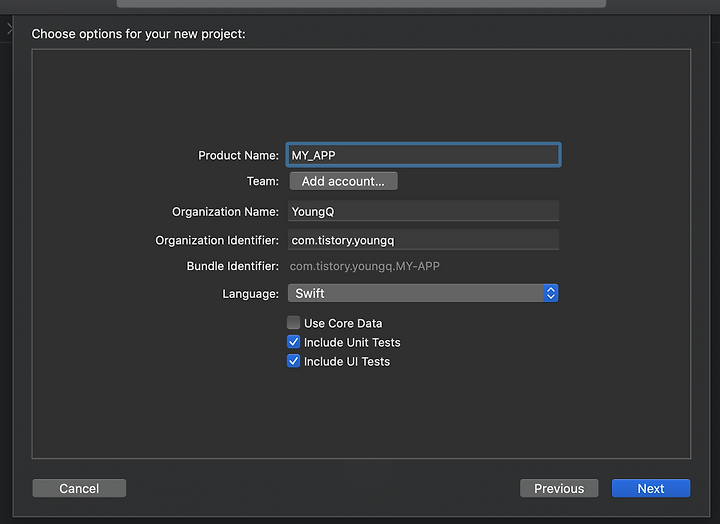Screen dimensions: 720x524
Task: Click the heading Choose options for your new project
Action: pyautogui.click(x=139, y=34)
